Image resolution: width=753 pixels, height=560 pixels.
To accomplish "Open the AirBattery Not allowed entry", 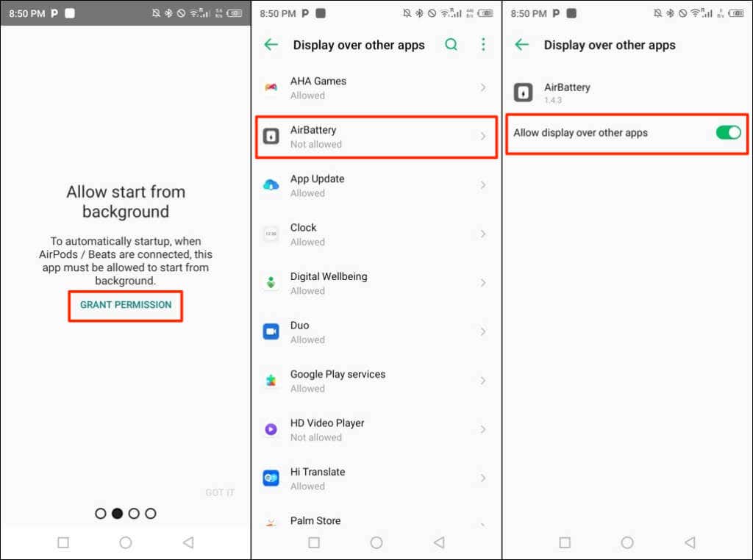I will point(376,137).
